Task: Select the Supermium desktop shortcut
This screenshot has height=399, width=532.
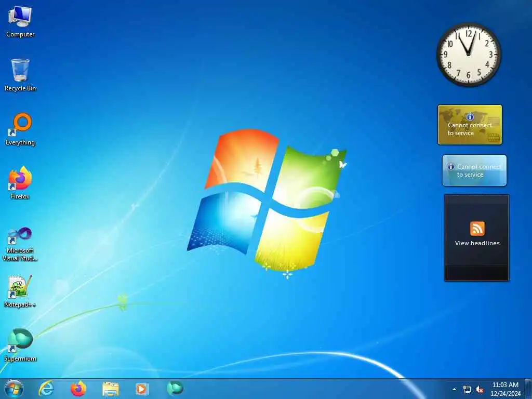Action: pyautogui.click(x=20, y=345)
